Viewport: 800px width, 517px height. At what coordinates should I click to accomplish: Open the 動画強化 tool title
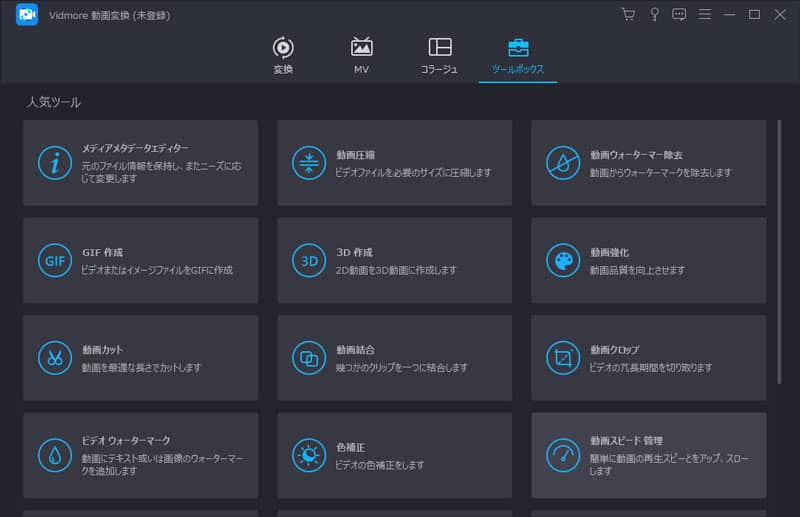(x=609, y=252)
